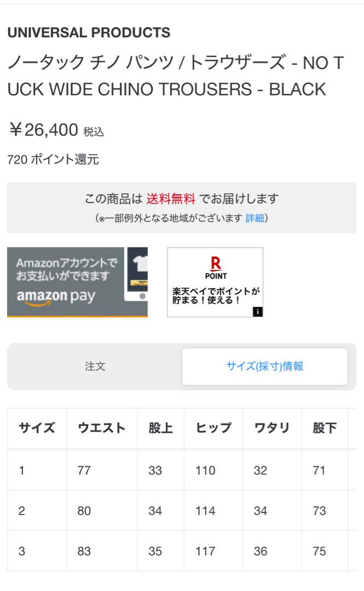Select the size 1 table row
Screen dimensions: 364x591
[x=182, y=470]
